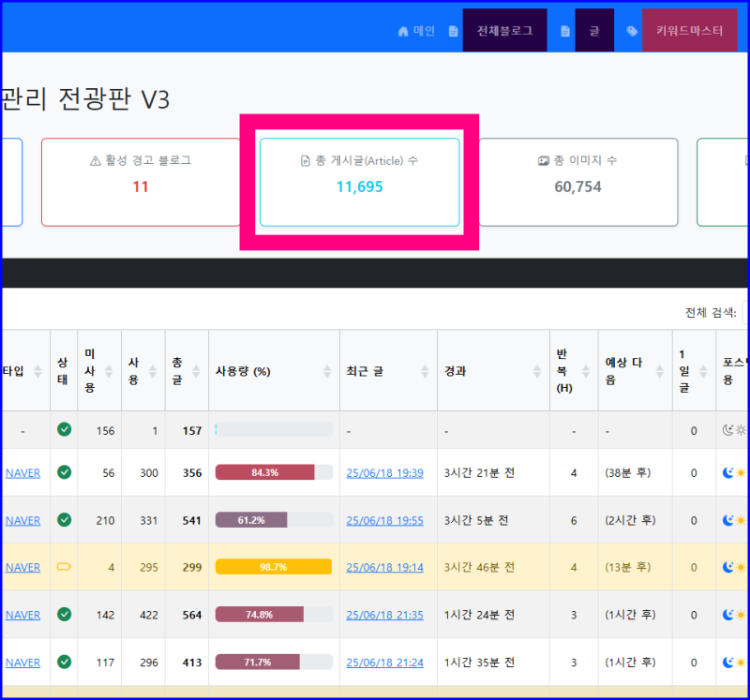
Task: Sort by 사용 column arrows
Action: (x=153, y=371)
